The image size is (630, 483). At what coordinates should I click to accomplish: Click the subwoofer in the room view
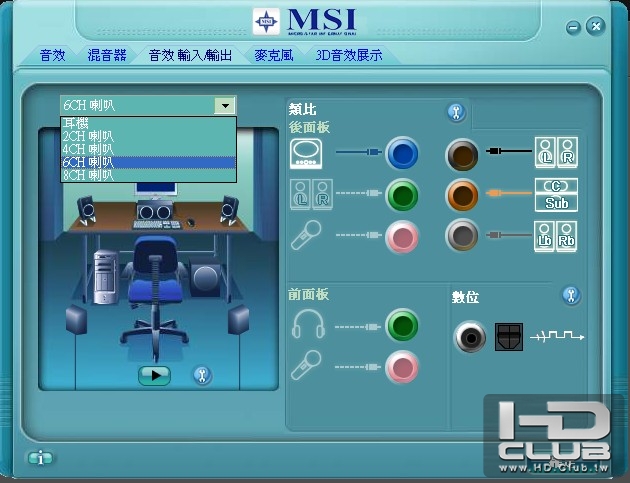click(x=205, y=277)
